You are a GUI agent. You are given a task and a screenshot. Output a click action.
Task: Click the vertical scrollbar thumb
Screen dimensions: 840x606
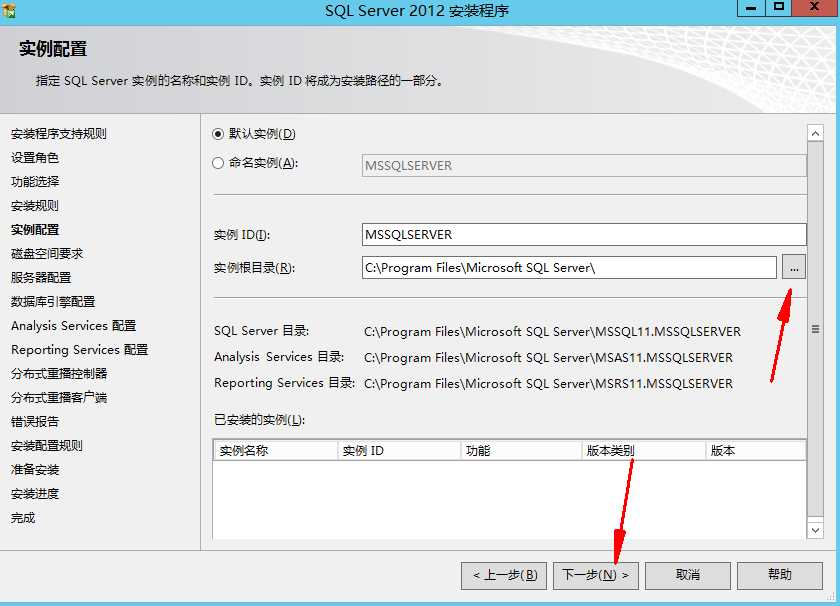815,329
